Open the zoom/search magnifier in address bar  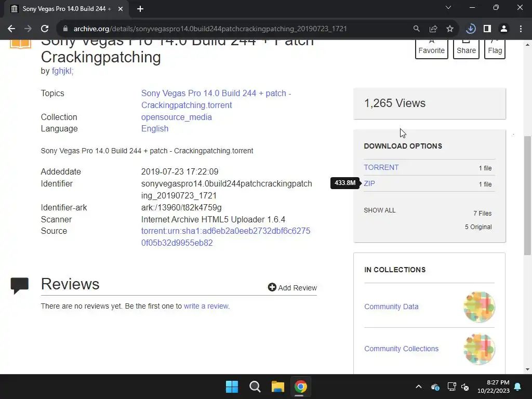point(416,29)
